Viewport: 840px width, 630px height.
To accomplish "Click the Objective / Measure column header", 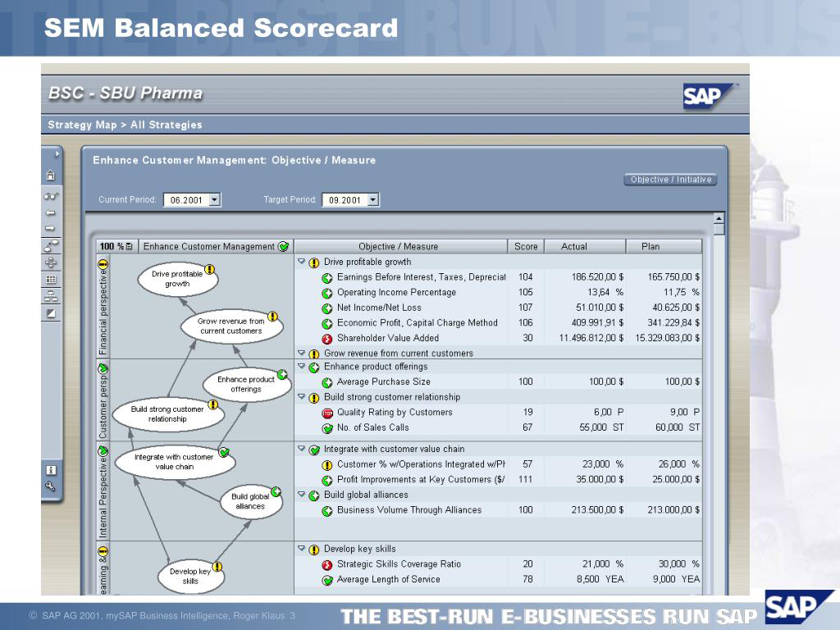I will pyautogui.click(x=400, y=246).
